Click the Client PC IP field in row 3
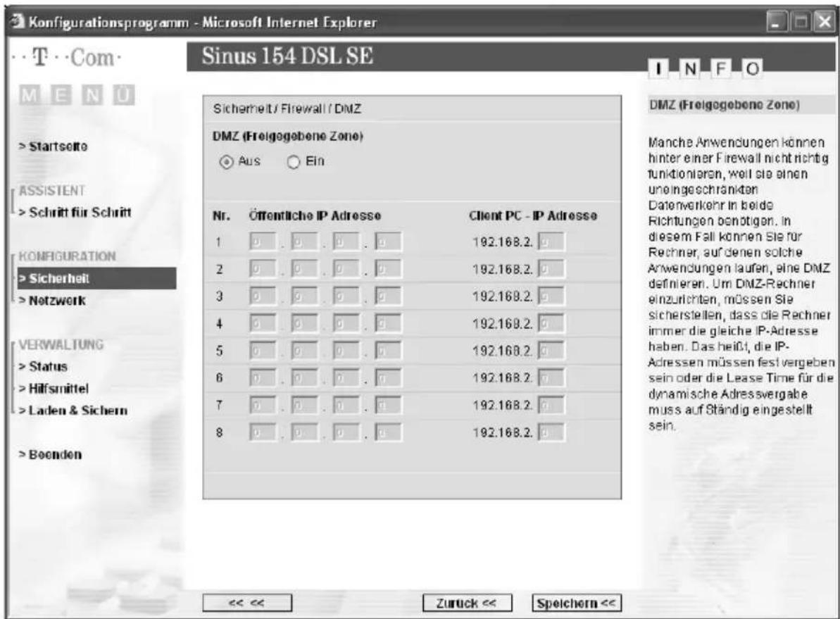 pos(551,296)
